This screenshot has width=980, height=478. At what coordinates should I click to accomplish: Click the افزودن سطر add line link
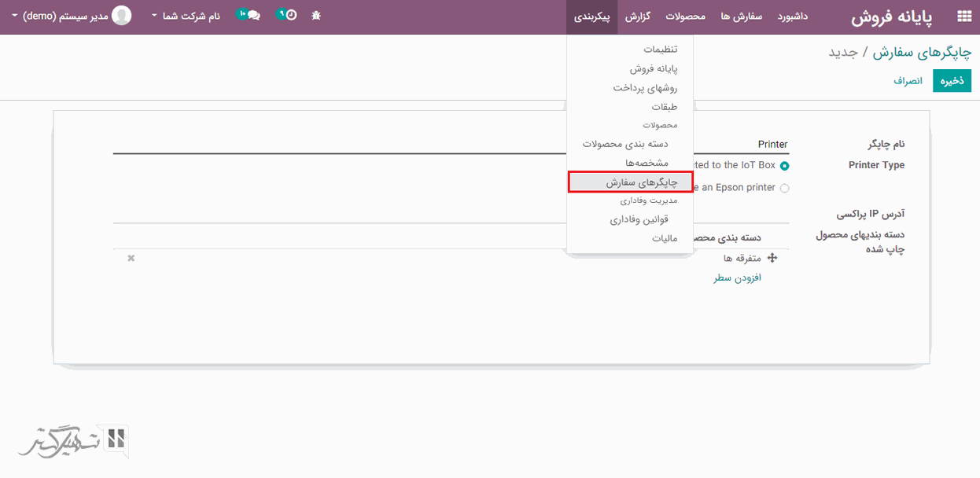(x=737, y=278)
